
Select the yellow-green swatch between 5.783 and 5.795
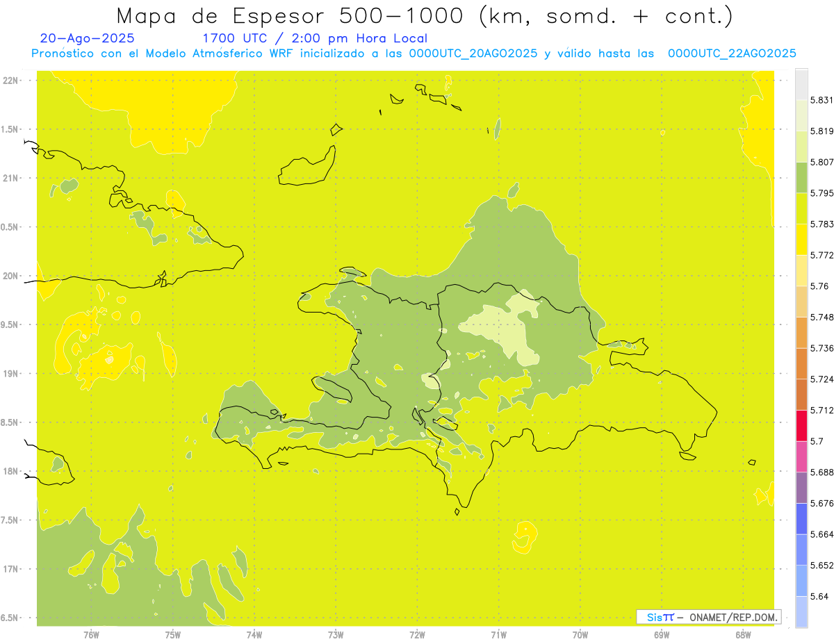point(801,208)
